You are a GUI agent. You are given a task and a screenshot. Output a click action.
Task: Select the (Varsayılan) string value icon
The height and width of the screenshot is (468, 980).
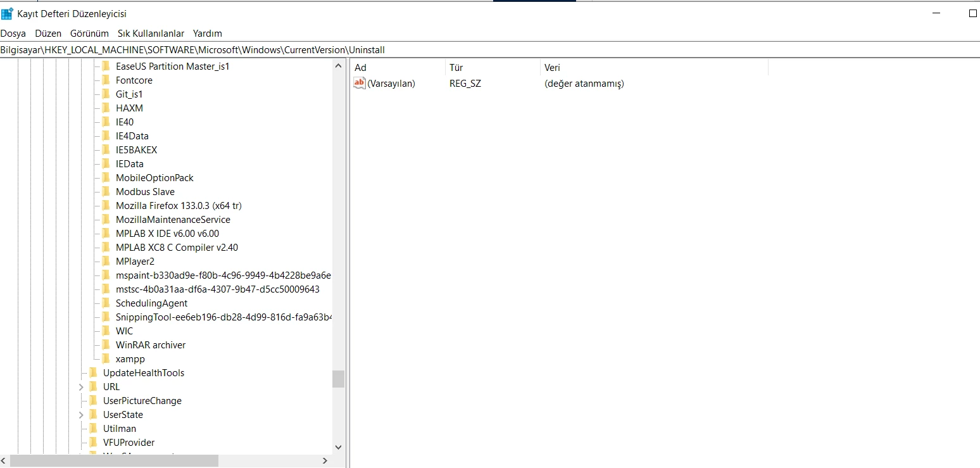click(x=360, y=83)
